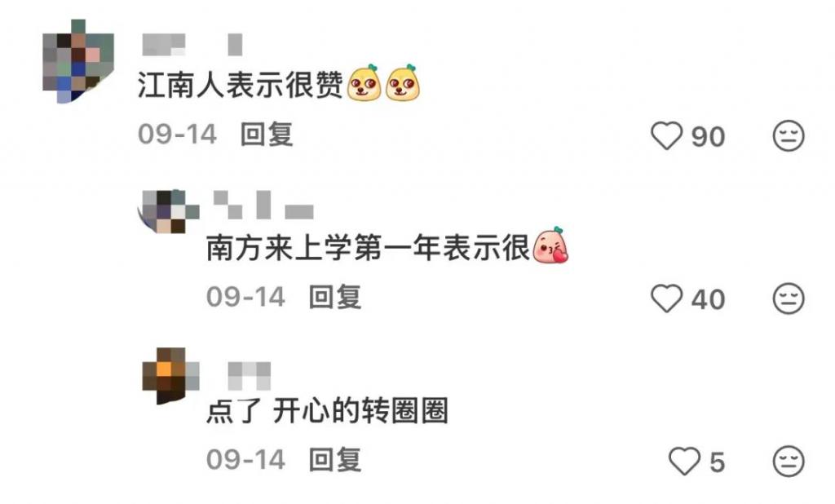
Task: Open the top commenter's pixelated avatar
Action: tap(78, 61)
